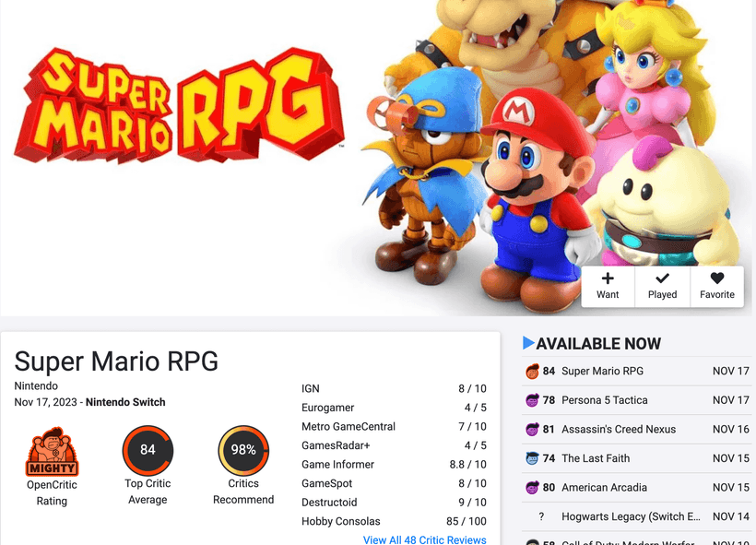This screenshot has width=756, height=545.
Task: Click the blue face icon beside The Last Faith
Action: coord(533,458)
